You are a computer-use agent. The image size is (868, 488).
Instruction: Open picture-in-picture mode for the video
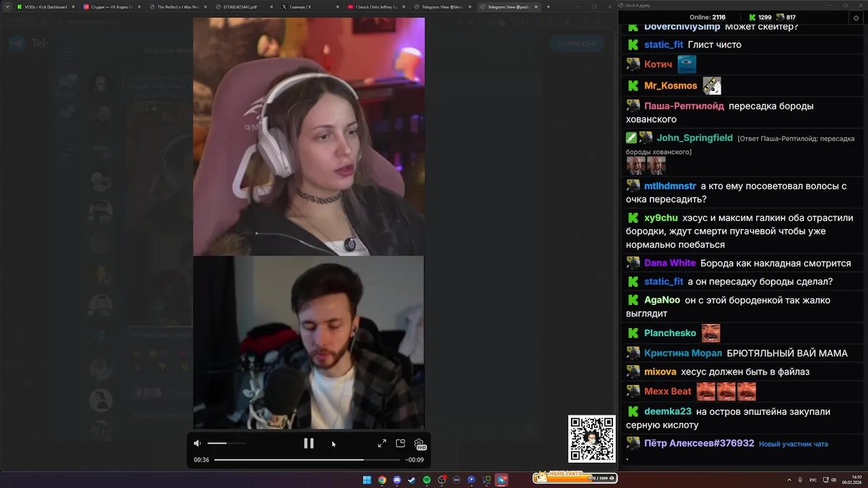[401, 443]
